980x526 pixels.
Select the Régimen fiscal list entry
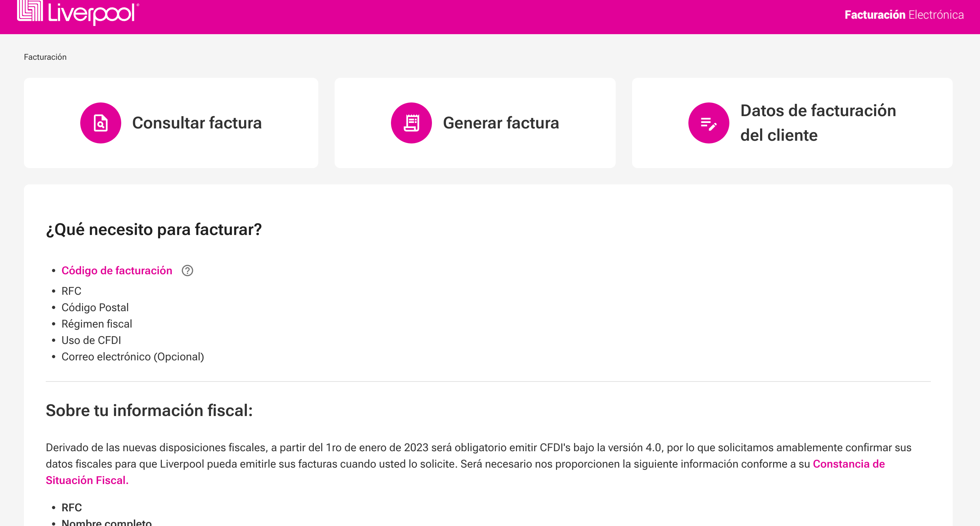pos(97,323)
